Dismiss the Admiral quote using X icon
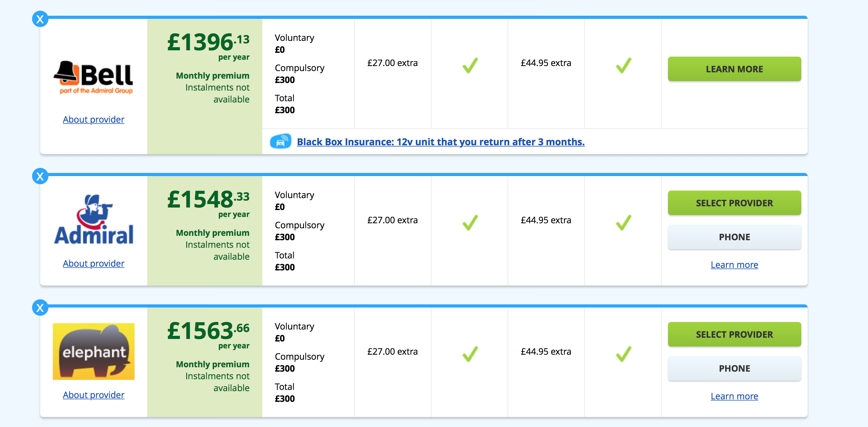 coord(40,176)
